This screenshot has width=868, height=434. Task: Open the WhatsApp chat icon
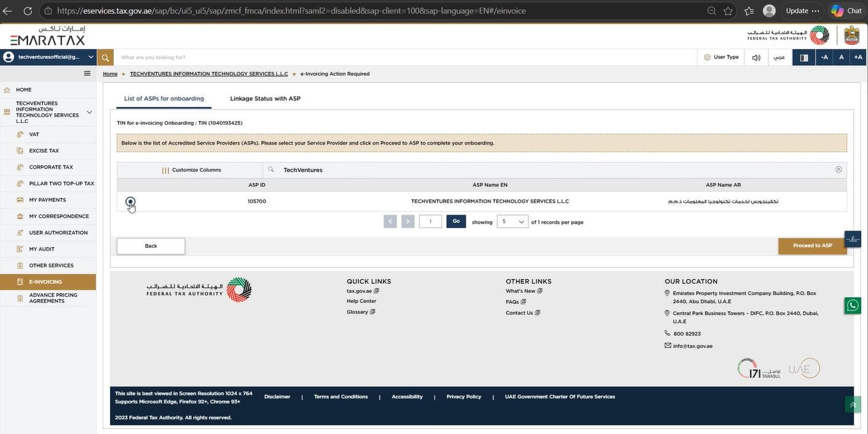[853, 306]
